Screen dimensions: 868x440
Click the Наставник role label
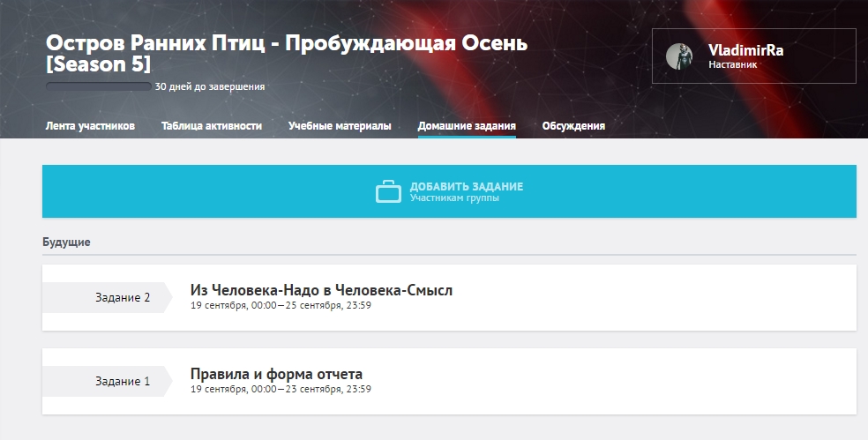(x=732, y=64)
